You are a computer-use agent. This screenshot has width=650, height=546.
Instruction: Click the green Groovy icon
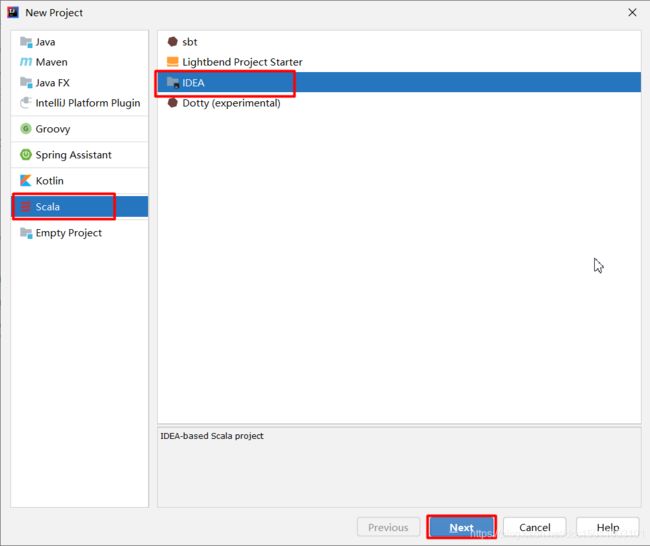(x=26, y=129)
